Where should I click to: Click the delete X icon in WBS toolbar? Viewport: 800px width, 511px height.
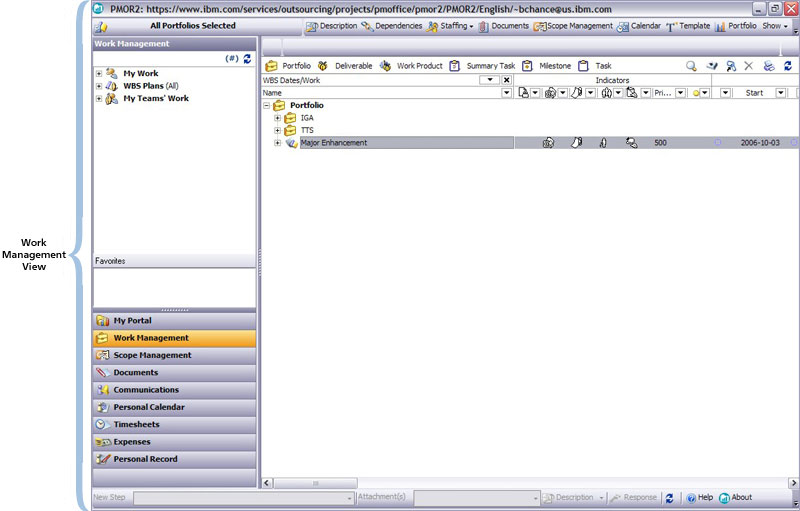pyautogui.click(x=748, y=66)
